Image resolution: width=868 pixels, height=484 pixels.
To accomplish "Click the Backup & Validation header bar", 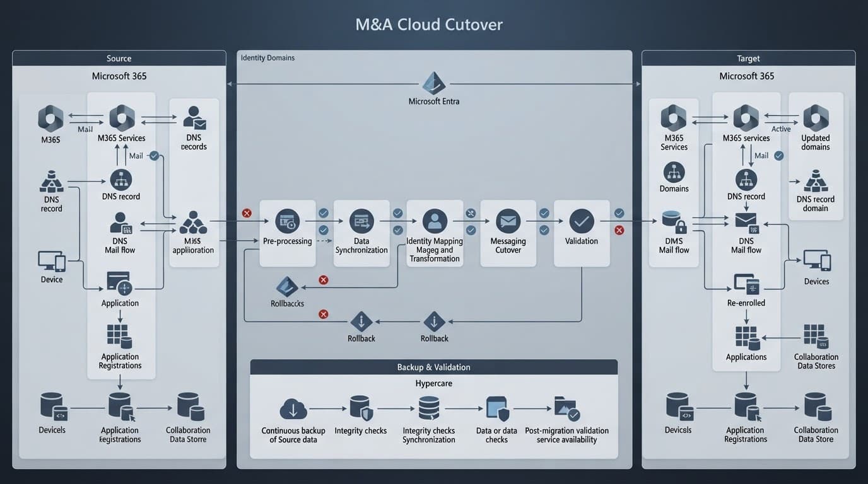I will pyautogui.click(x=434, y=367).
